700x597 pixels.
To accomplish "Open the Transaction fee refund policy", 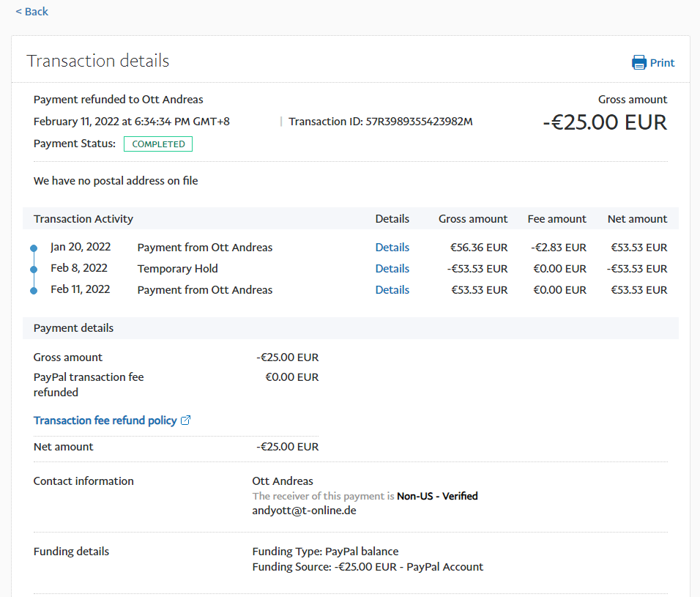I will click(105, 420).
